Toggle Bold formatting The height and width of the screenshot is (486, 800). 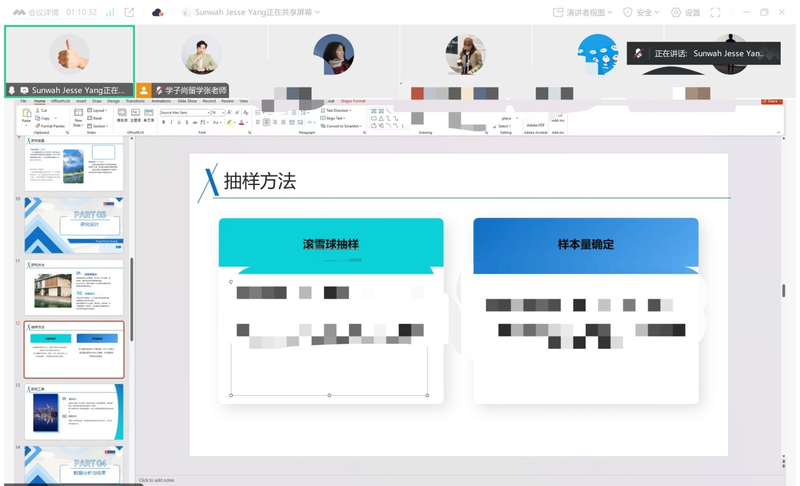(x=163, y=122)
